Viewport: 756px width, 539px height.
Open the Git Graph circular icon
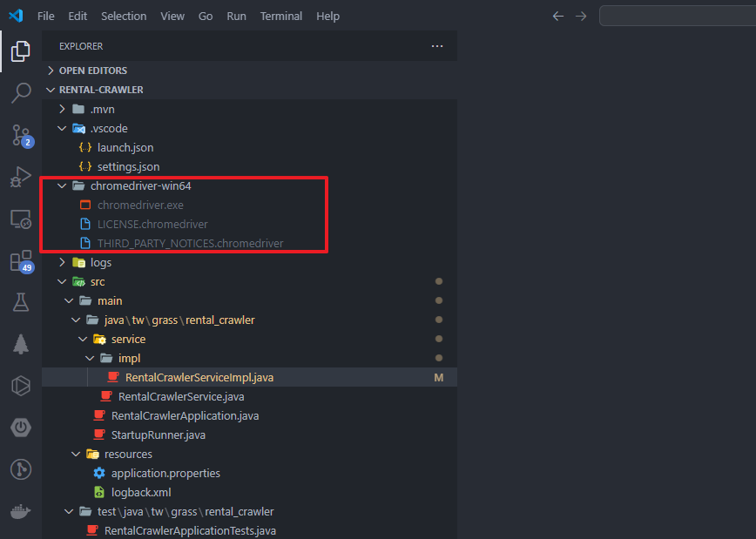tap(21, 469)
